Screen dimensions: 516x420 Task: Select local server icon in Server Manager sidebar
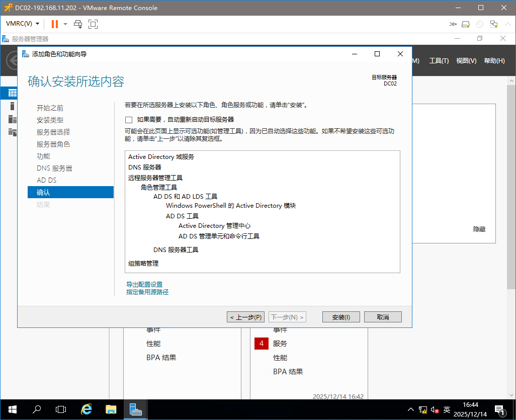(x=12, y=106)
